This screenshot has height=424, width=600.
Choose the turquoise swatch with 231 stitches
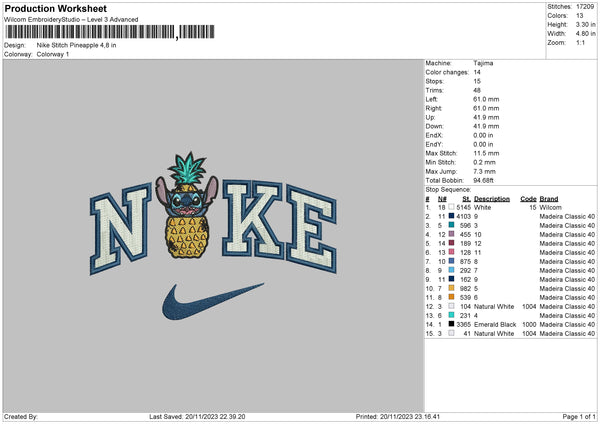[x=452, y=315]
